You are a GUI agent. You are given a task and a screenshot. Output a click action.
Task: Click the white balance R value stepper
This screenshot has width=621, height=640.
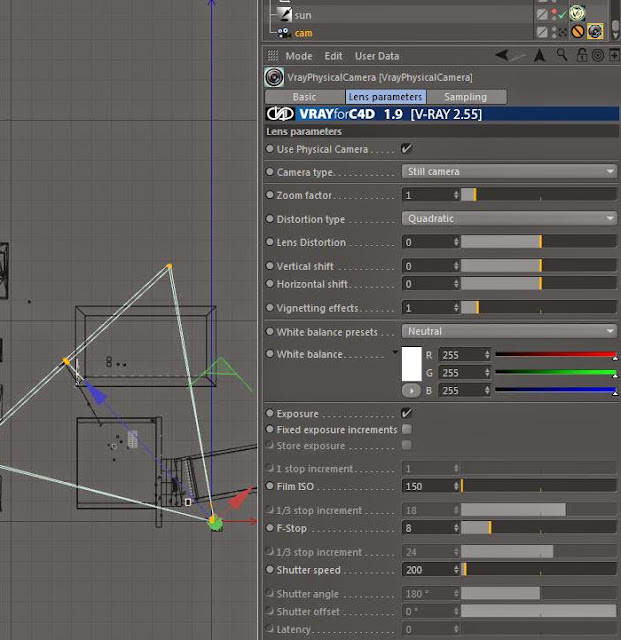487,355
